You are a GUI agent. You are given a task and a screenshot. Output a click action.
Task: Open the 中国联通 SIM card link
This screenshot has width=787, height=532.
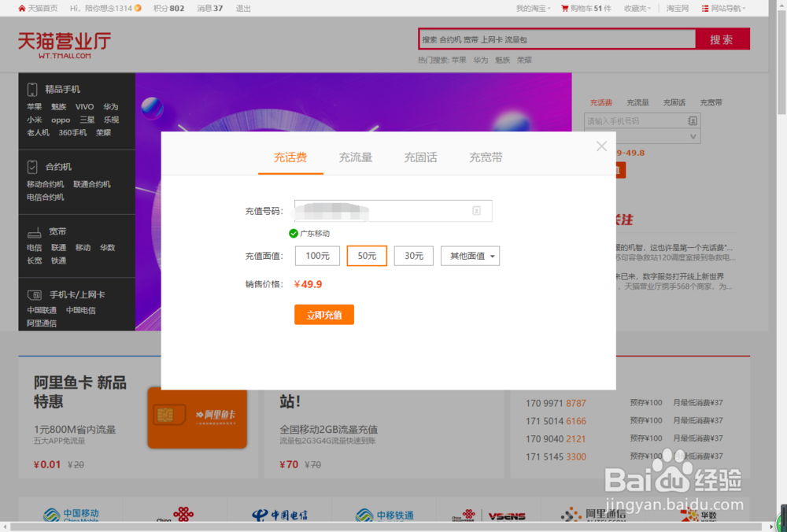[x=42, y=310]
